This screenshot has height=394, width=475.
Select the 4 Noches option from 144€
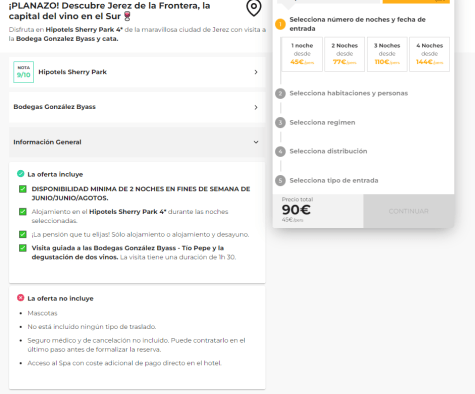pyautogui.click(x=429, y=54)
